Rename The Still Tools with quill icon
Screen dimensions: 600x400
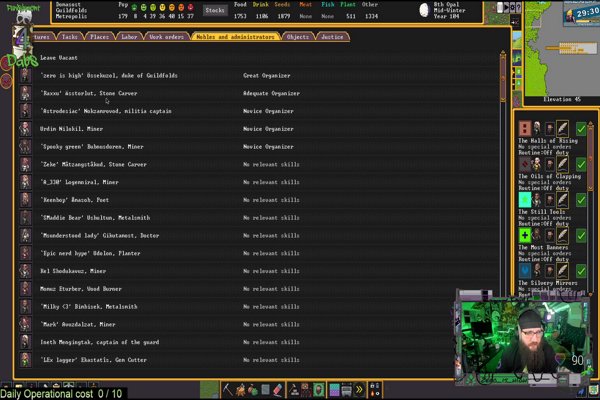click(562, 200)
